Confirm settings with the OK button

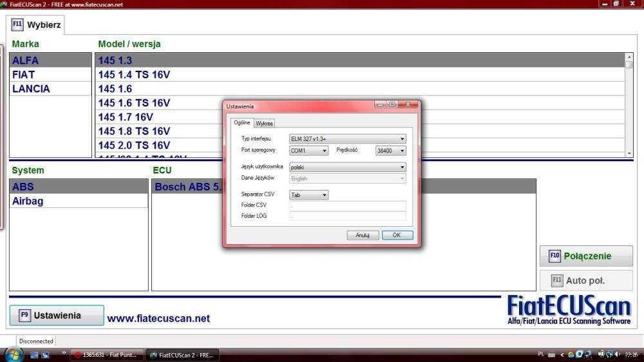coord(397,235)
